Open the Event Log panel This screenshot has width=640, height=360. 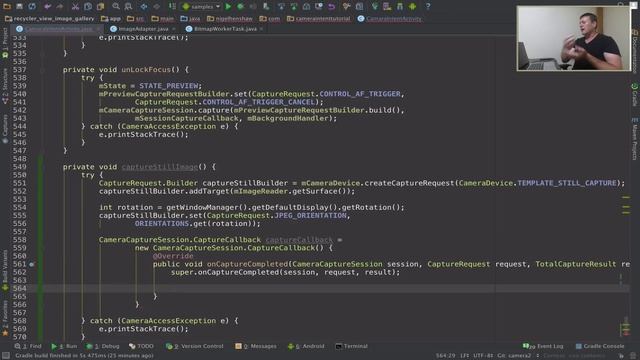(x=543, y=346)
